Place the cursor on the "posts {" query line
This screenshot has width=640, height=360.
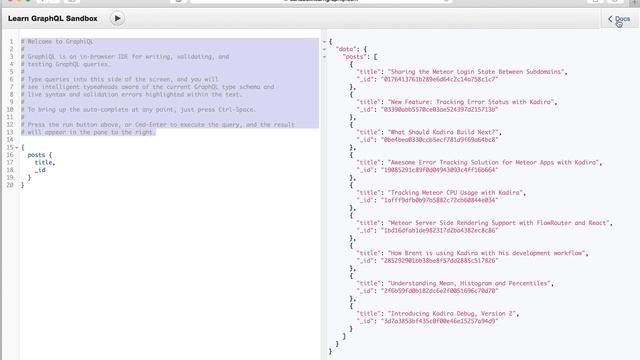[x=40, y=155]
